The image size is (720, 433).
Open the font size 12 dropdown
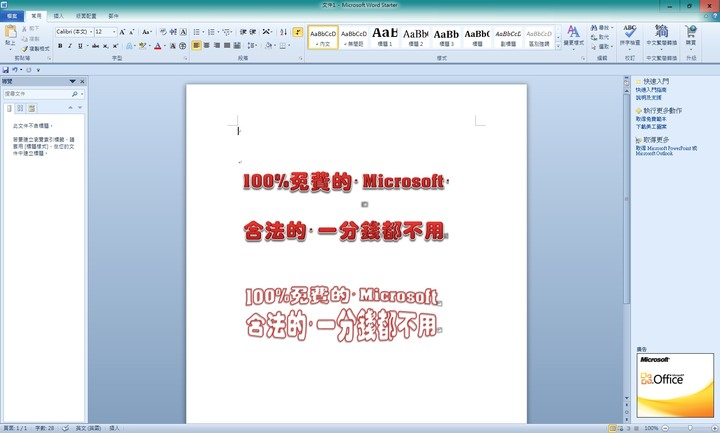[114, 32]
